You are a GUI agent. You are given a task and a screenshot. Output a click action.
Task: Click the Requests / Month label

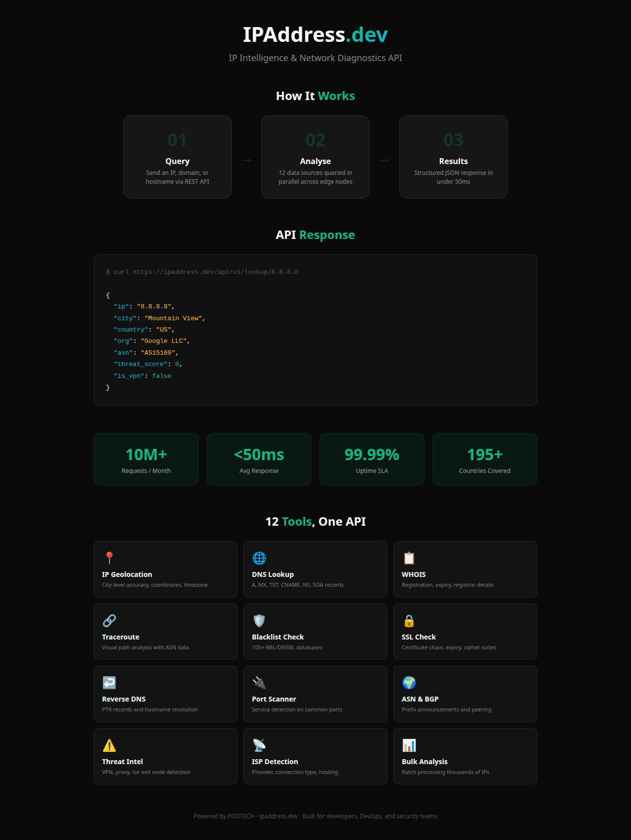click(x=146, y=471)
